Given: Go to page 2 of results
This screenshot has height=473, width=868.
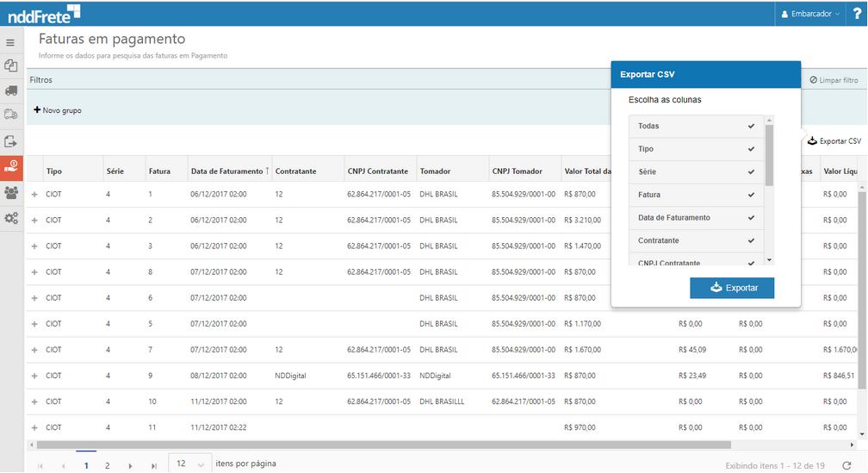Looking at the screenshot, I should pyautogui.click(x=108, y=465).
